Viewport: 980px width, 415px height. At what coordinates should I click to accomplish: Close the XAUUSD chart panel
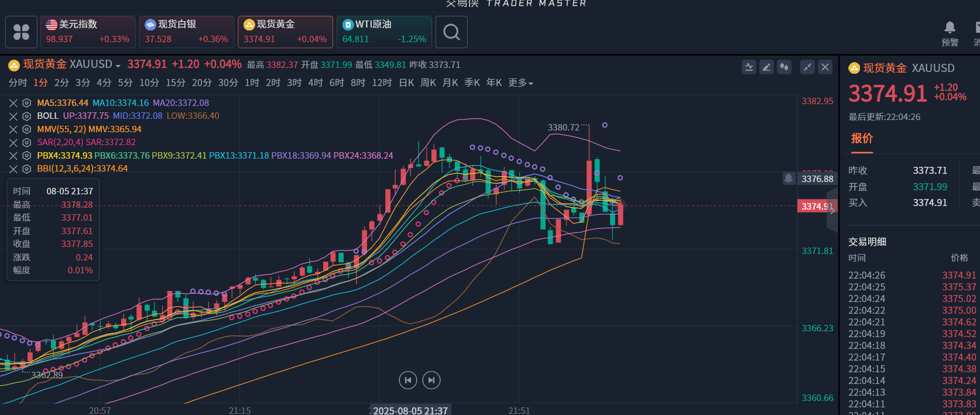(825, 67)
